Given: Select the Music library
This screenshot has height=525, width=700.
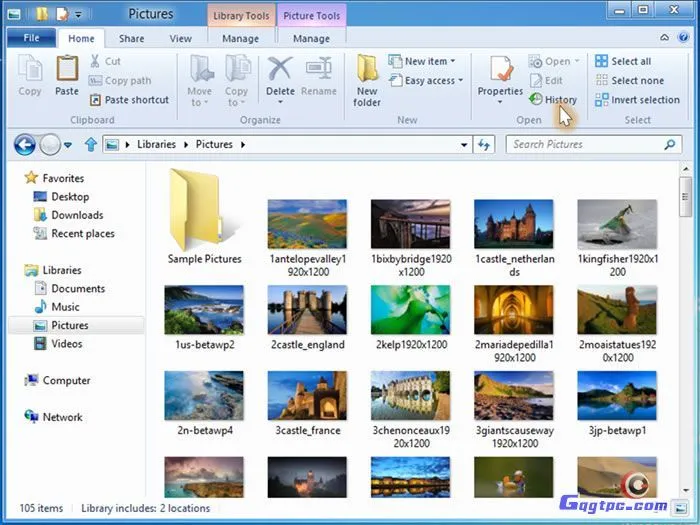Looking at the screenshot, I should coord(57,307).
